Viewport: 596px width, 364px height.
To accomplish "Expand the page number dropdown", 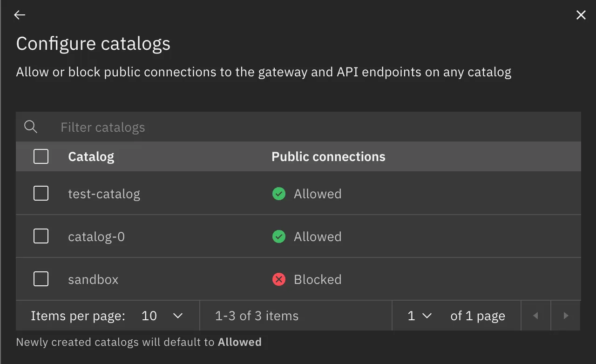I will click(420, 316).
